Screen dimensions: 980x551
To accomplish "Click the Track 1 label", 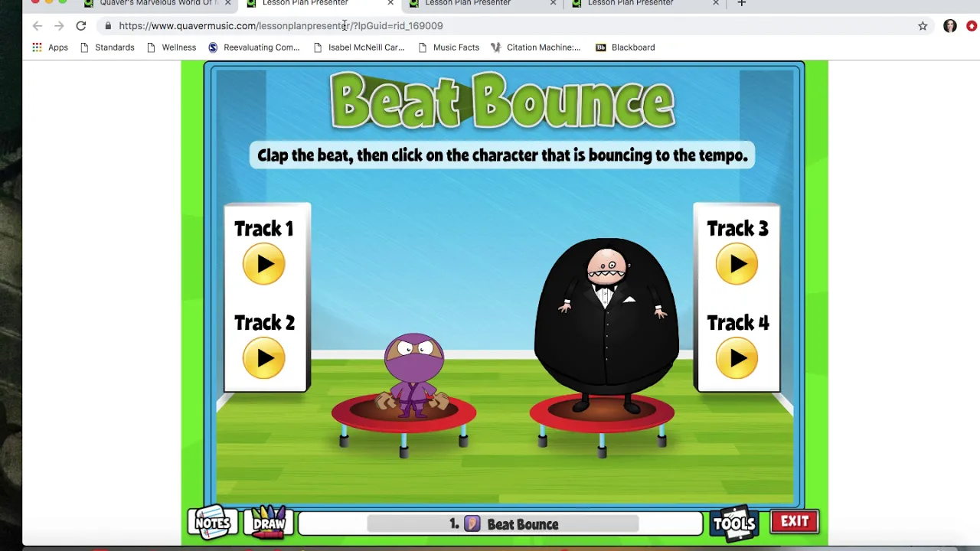I will [263, 229].
